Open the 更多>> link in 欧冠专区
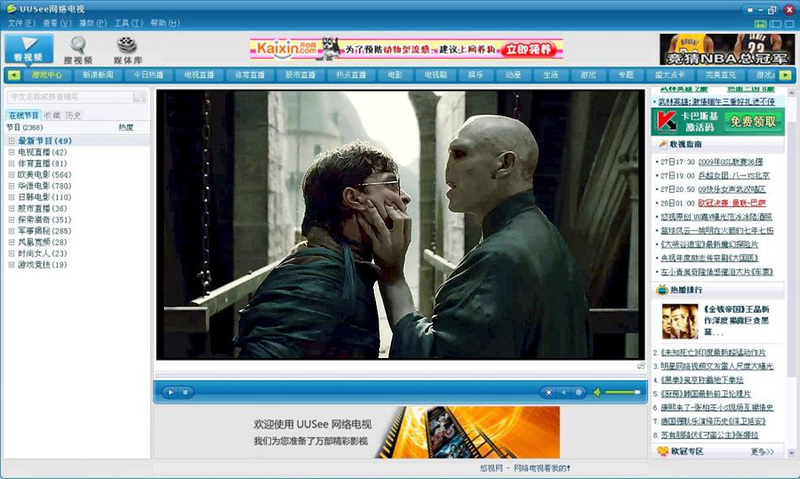Image resolution: width=800 pixels, height=479 pixels. tap(762, 451)
